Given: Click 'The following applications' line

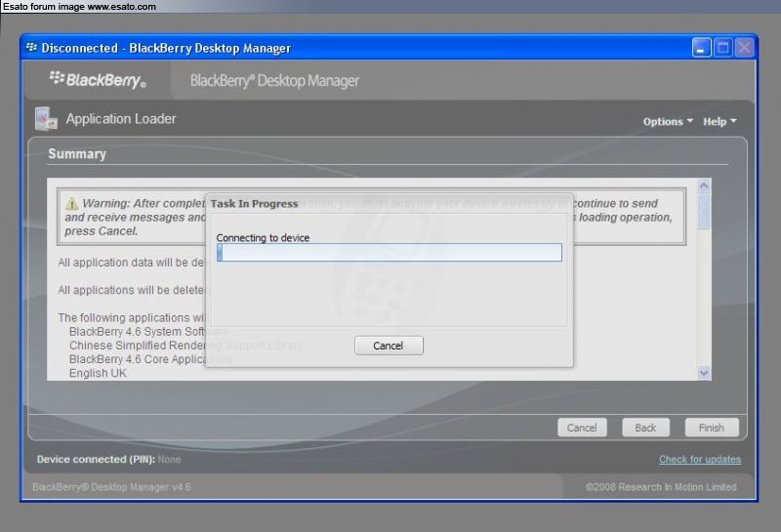Looking at the screenshot, I should pyautogui.click(x=131, y=317).
